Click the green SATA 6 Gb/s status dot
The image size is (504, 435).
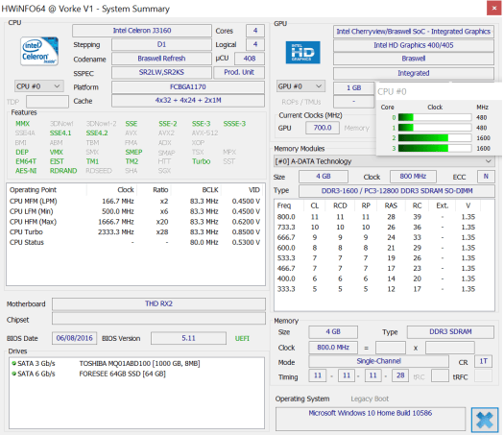coord(13,374)
